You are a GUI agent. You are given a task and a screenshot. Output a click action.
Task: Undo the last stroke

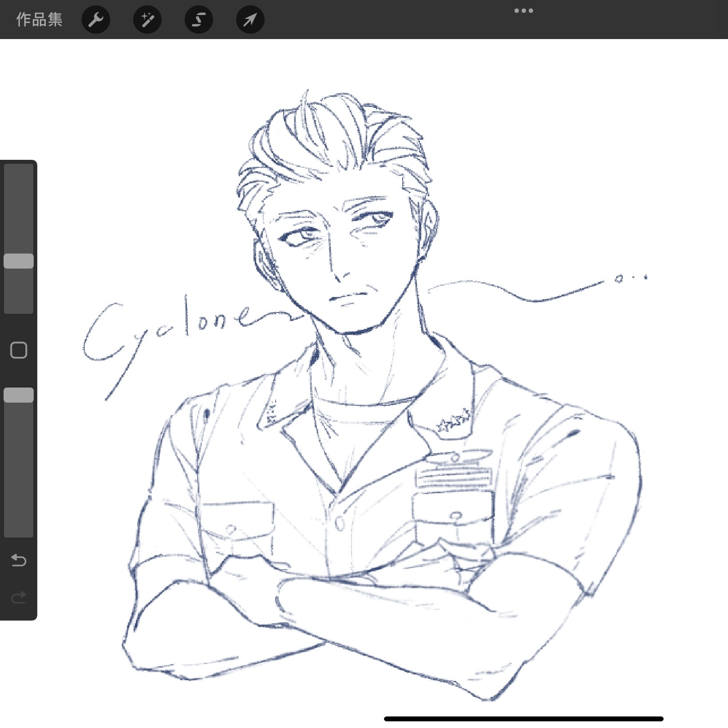(19, 560)
